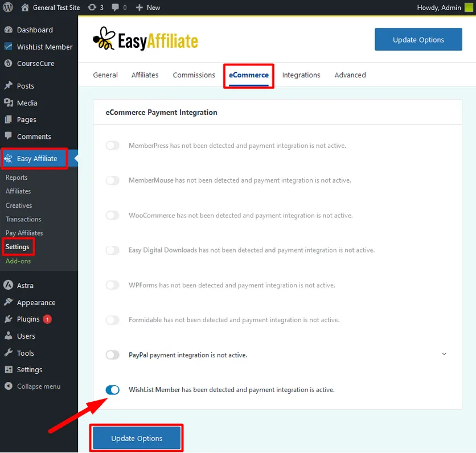Image resolution: width=476 pixels, height=453 pixels.
Task: Click the CourseCure sidebar icon
Action: [9, 63]
